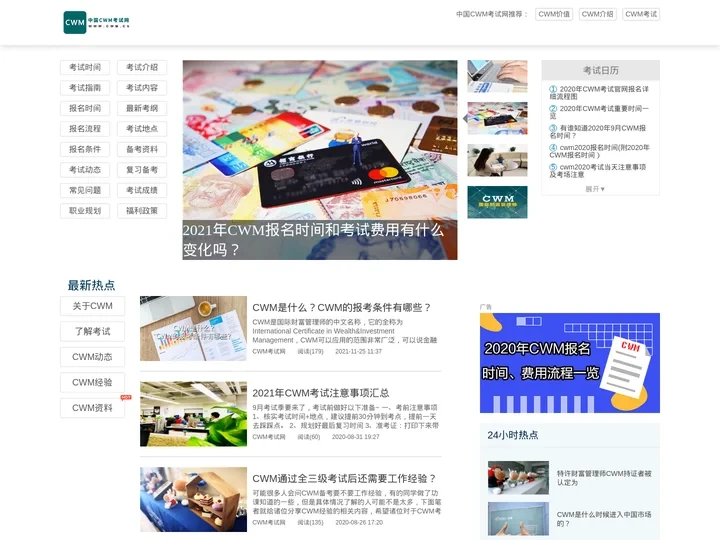Open 复习备考 category
720x540 pixels.
point(142,170)
